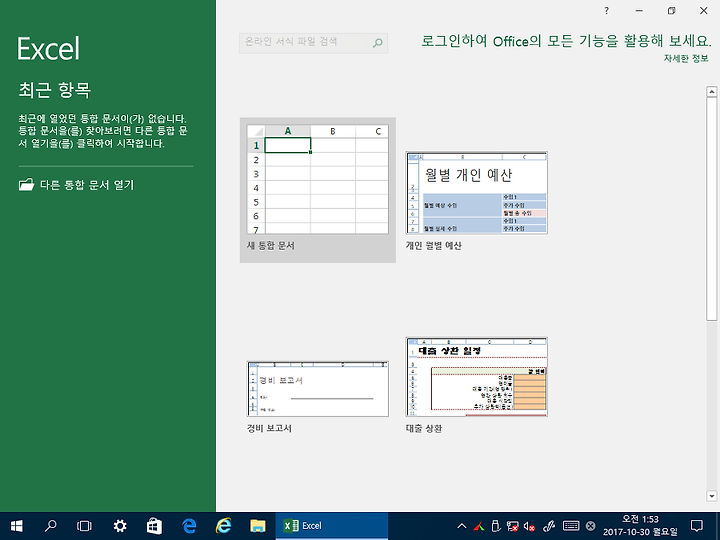This screenshot has width=720, height=540.
Task: Click the 경비 보고서 caption text
Action: (269, 428)
